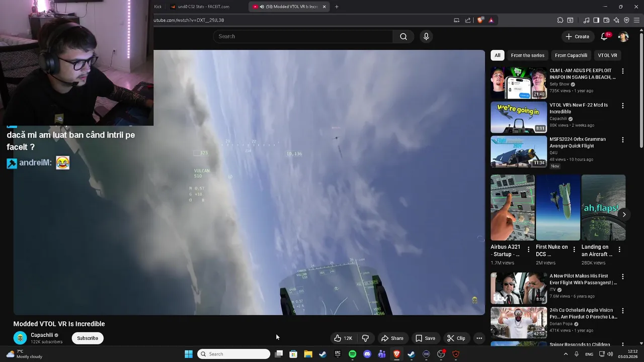Open a new browser tab
The height and width of the screenshot is (362, 644).
337,7
